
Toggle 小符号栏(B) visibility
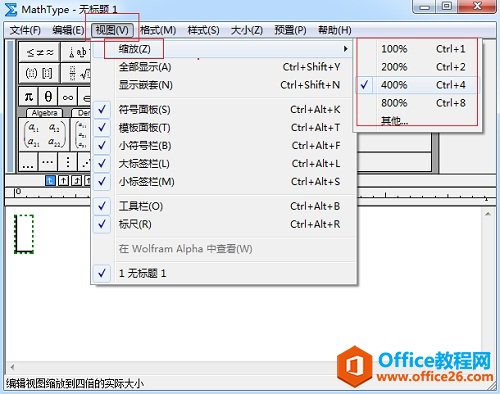tap(223, 146)
